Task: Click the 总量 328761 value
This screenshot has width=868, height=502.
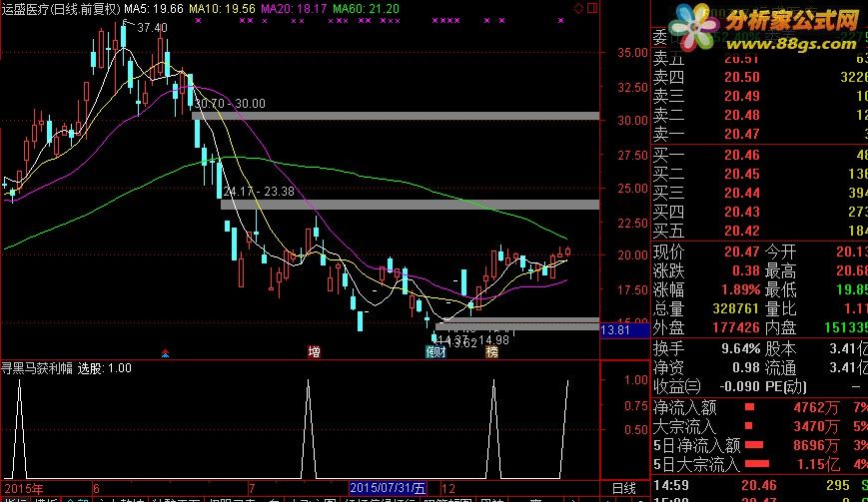Action: pyautogui.click(x=736, y=308)
